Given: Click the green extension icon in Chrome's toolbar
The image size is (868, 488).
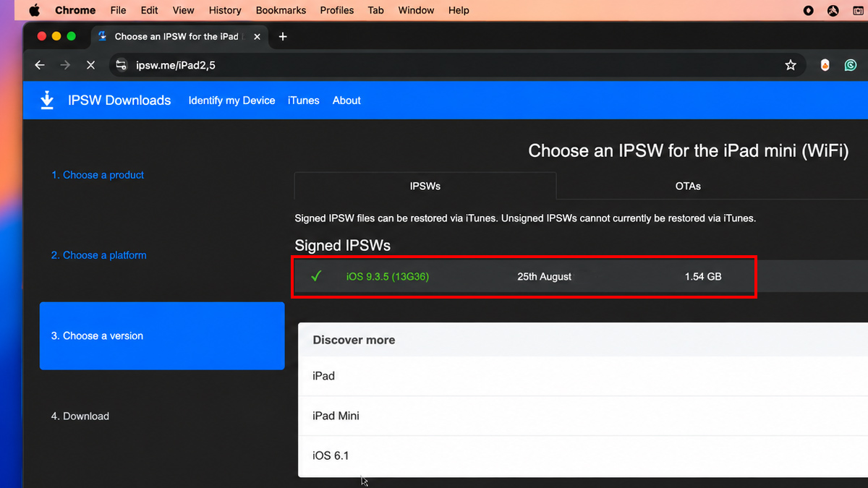Looking at the screenshot, I should (x=851, y=65).
